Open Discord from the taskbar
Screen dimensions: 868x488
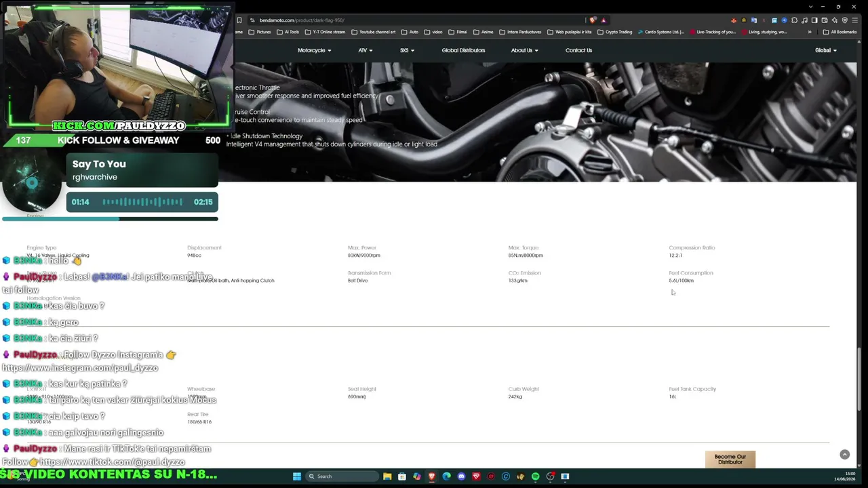(461, 476)
